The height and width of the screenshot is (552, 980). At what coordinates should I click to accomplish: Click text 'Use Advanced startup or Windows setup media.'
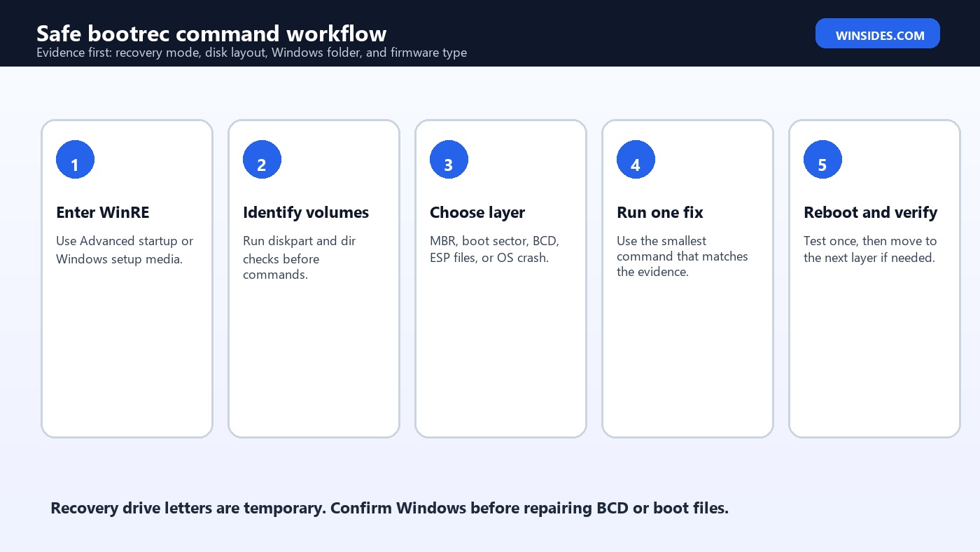pos(125,249)
